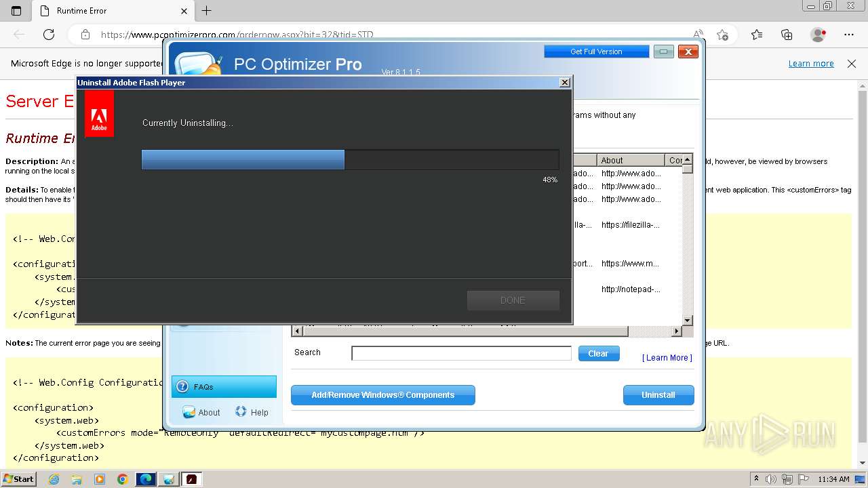The height and width of the screenshot is (488, 868).
Task: Click horizontal scrollbar right arrow
Action: [676, 331]
